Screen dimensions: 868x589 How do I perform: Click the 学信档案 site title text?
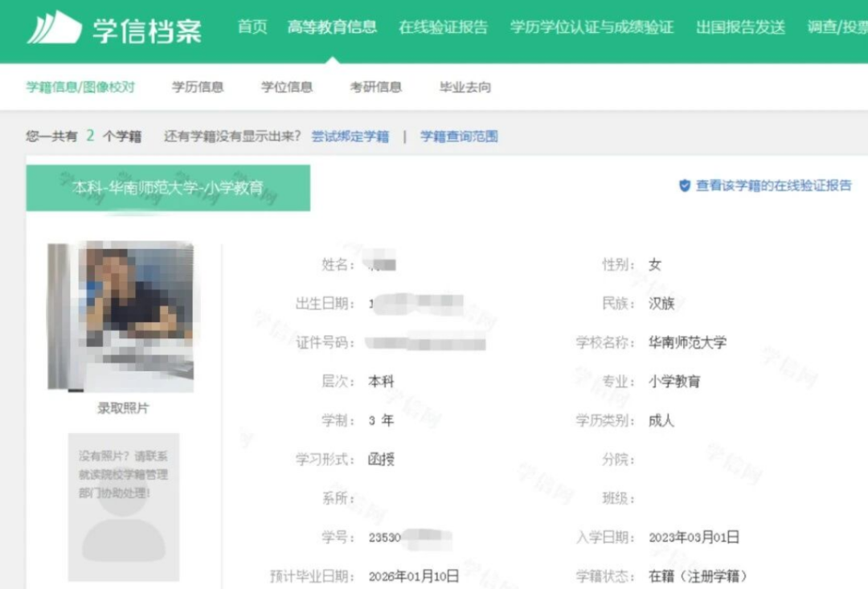(x=147, y=30)
